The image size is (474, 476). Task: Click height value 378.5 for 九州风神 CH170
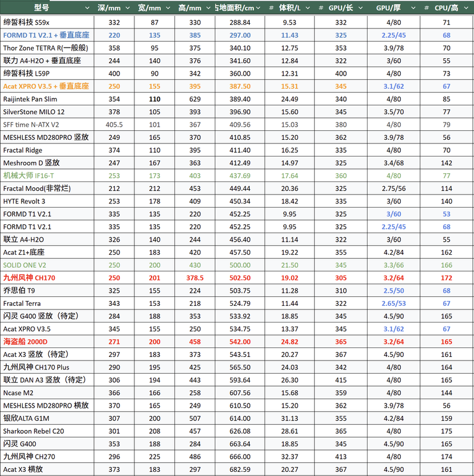195,278
